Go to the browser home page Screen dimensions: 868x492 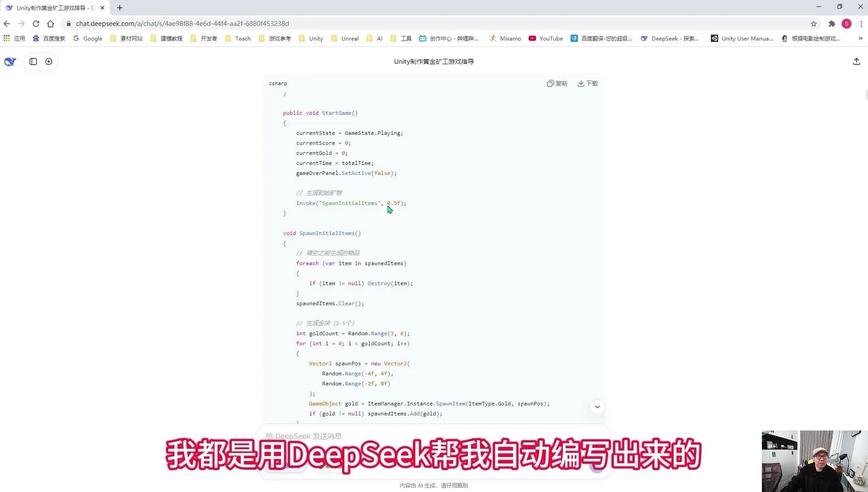click(x=51, y=24)
